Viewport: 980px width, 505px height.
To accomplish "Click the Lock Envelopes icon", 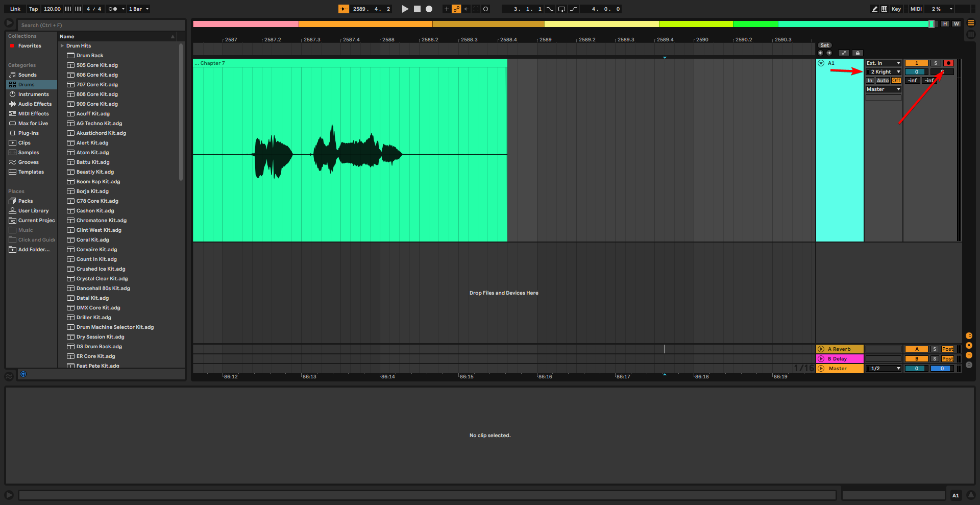I will tap(857, 53).
